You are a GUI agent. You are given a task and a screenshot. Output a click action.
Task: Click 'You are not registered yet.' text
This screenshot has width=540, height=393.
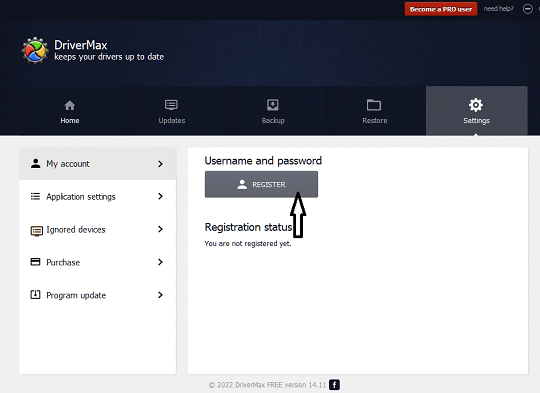point(248,244)
